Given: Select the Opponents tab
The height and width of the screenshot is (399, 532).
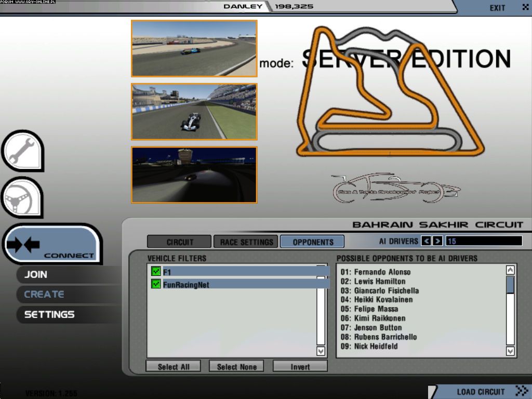Looking at the screenshot, I should [x=312, y=242].
